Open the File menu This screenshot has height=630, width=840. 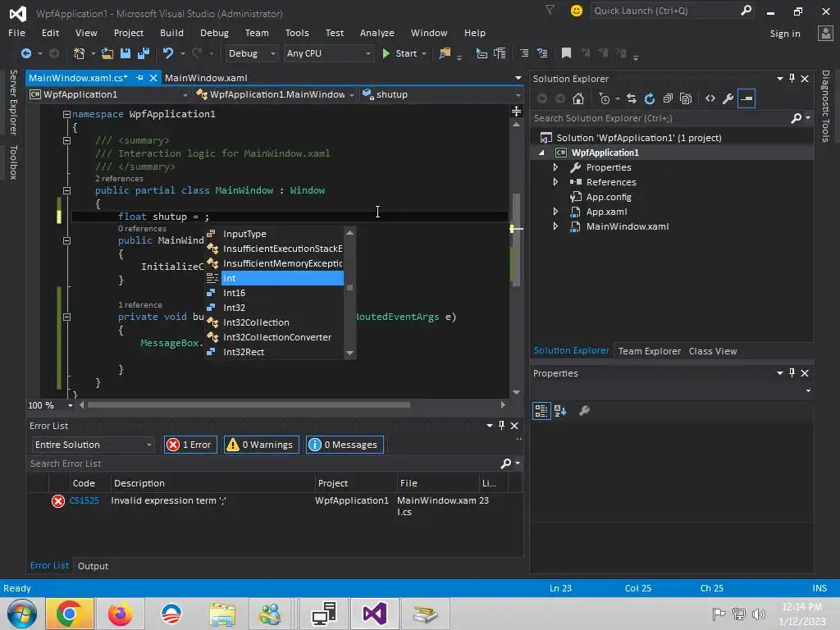point(16,33)
